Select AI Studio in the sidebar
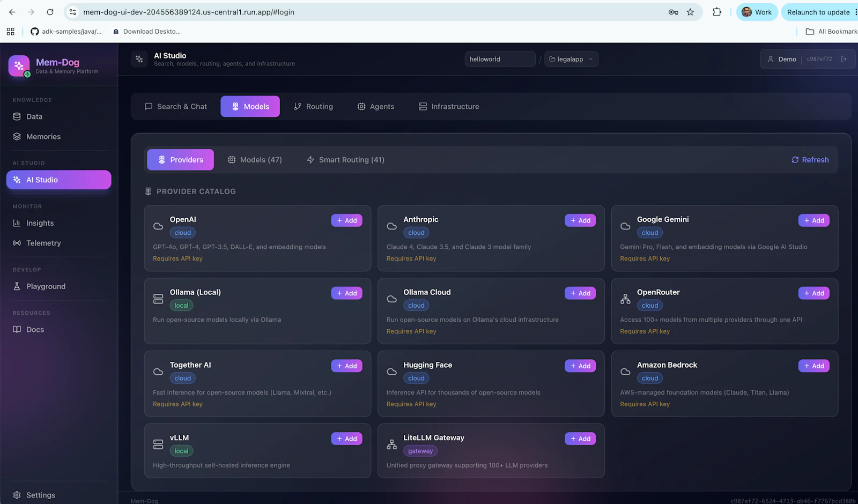This screenshot has width=858, height=504. click(x=59, y=180)
